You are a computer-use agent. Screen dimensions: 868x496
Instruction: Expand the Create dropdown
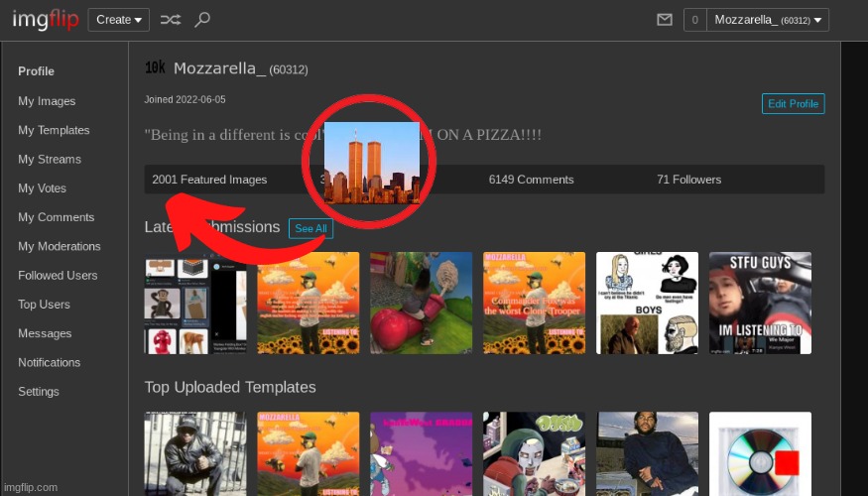118,20
